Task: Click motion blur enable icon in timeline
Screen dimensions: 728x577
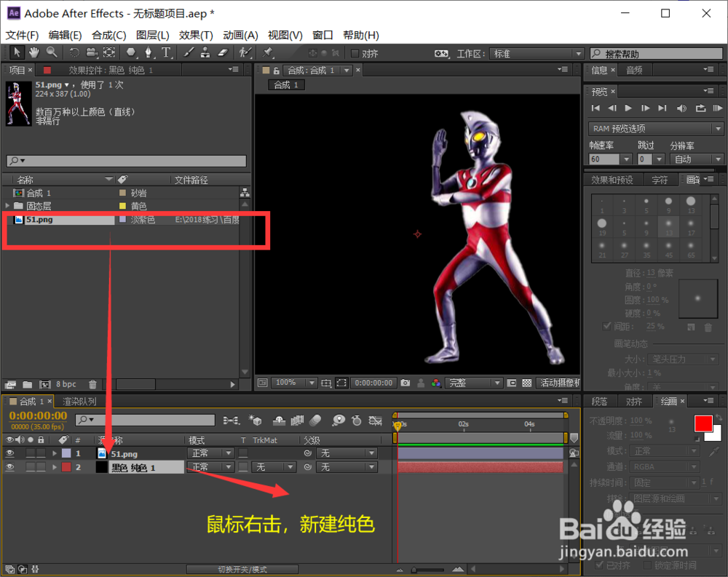Action: pyautogui.click(x=315, y=421)
